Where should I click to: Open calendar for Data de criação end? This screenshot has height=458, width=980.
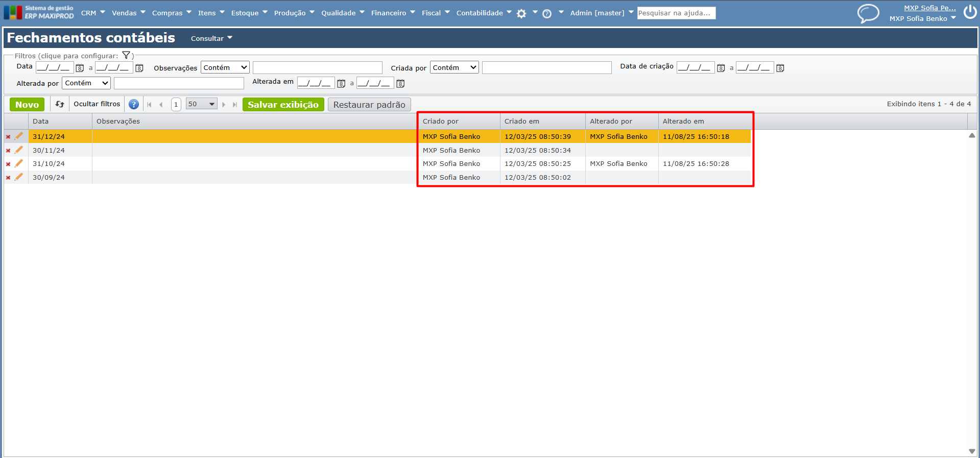780,68
